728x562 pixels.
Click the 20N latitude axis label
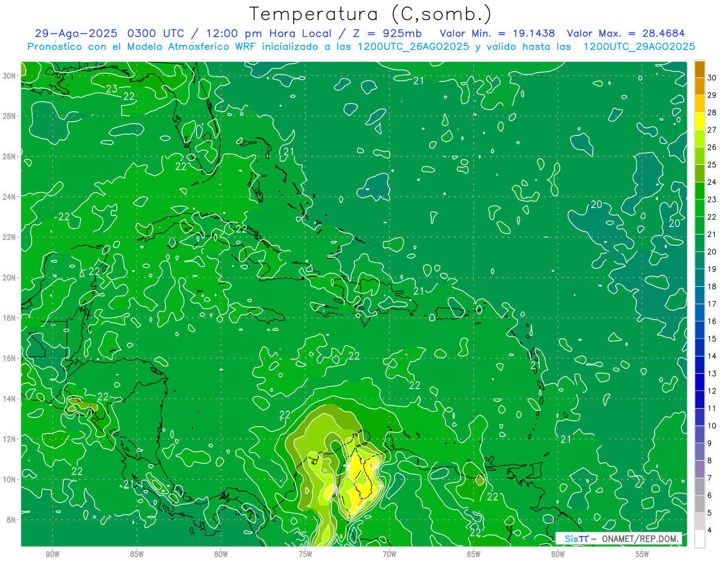pos(10,277)
